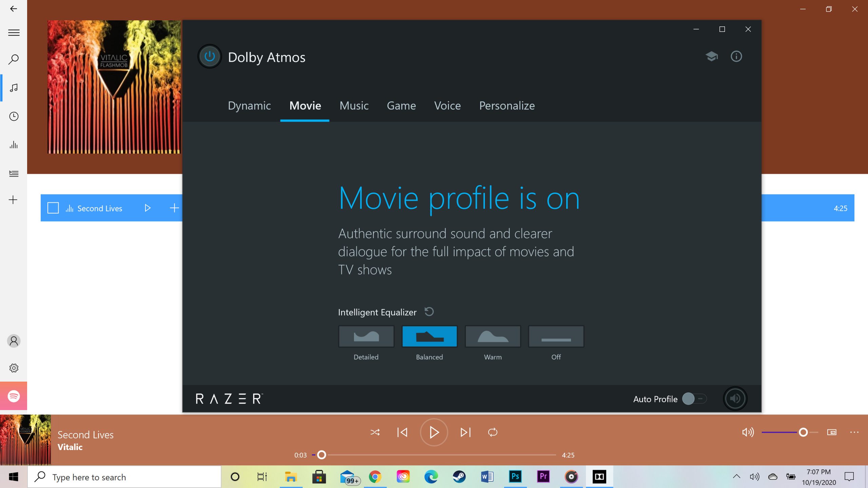Click the Vitalic Flashmob album cover
This screenshot has width=868, height=488.
coord(115,87)
